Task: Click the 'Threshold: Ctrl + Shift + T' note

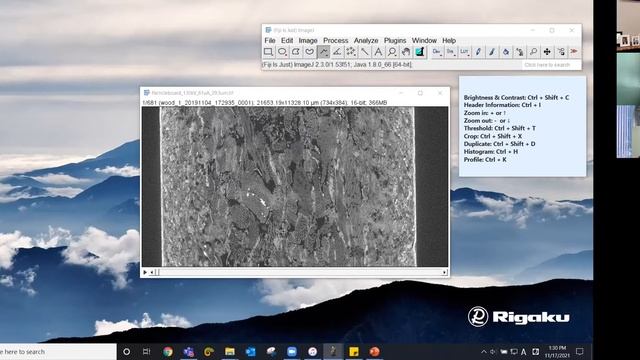Action: click(x=500, y=128)
